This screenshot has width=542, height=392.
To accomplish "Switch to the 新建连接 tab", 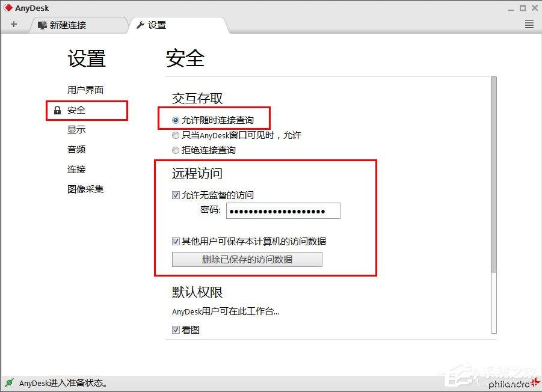I will [x=66, y=25].
